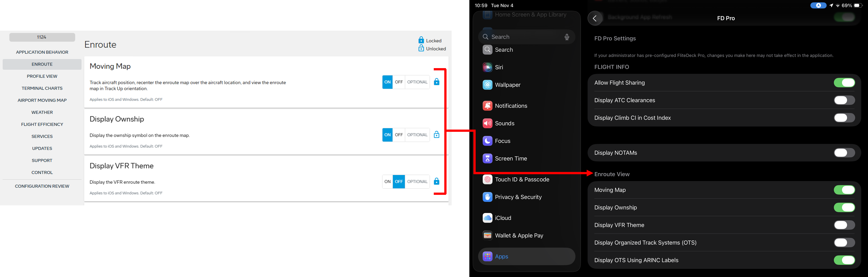The height and width of the screenshot is (277, 868).
Task: Click the lock icon beside Display VFR Theme
Action: 436,181
